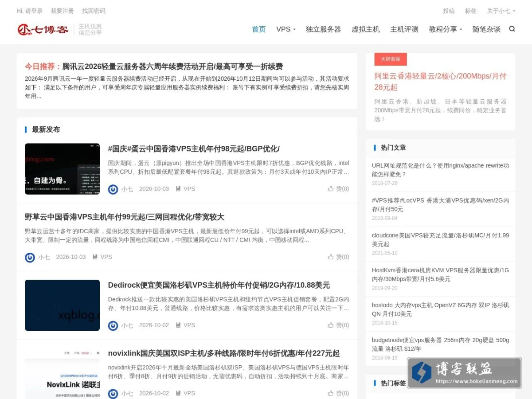The width and height of the screenshot is (532, 399).
Task: Click VPS category icon on 蛋云 post
Action: 178,189
